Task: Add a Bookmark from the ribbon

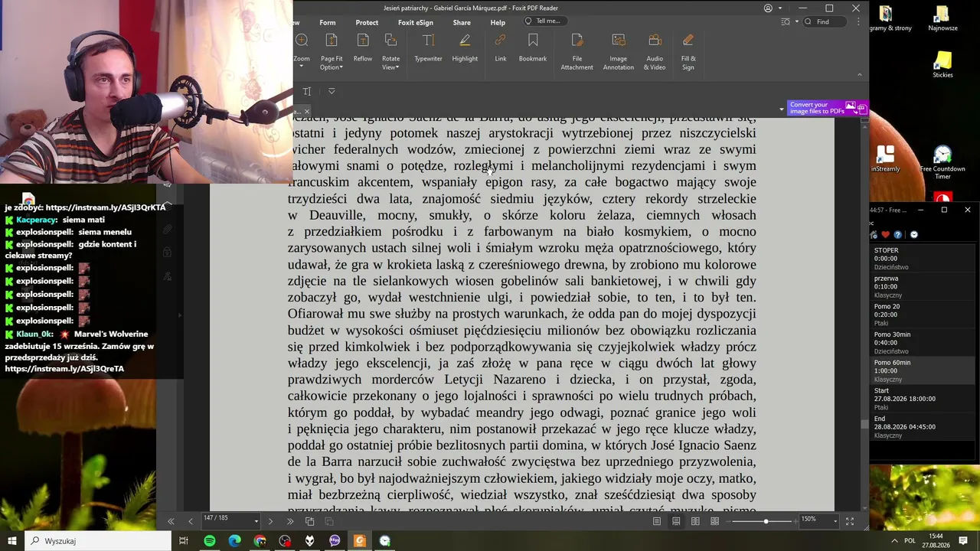Action: coord(533,48)
